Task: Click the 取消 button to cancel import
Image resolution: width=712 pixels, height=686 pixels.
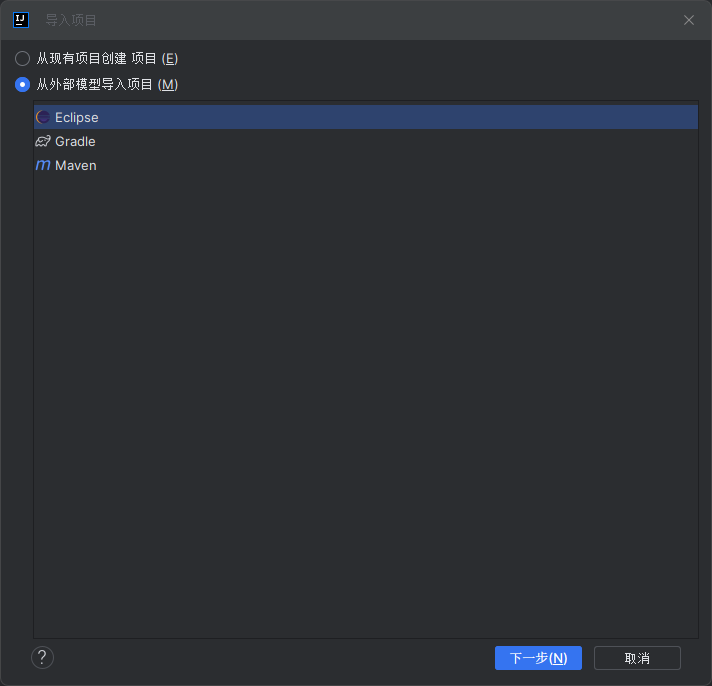Action: click(x=637, y=658)
